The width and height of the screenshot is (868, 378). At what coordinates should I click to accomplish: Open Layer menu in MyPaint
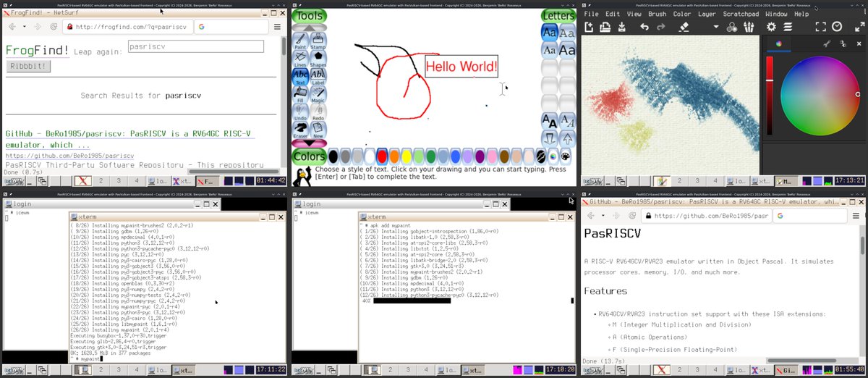707,14
